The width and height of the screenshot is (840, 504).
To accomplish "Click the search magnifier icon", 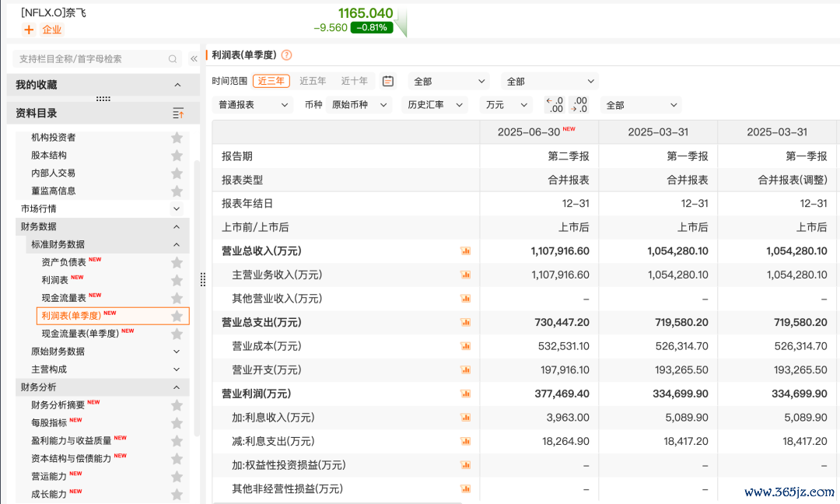I will click(x=173, y=59).
